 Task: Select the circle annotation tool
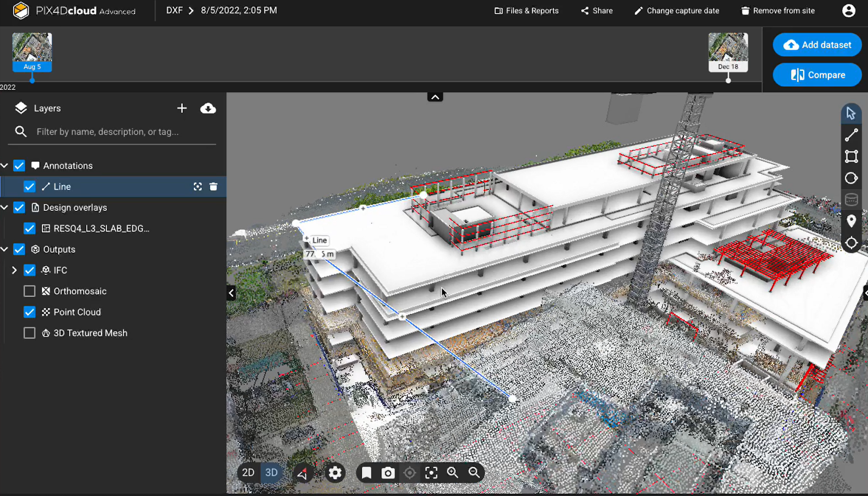(x=851, y=178)
